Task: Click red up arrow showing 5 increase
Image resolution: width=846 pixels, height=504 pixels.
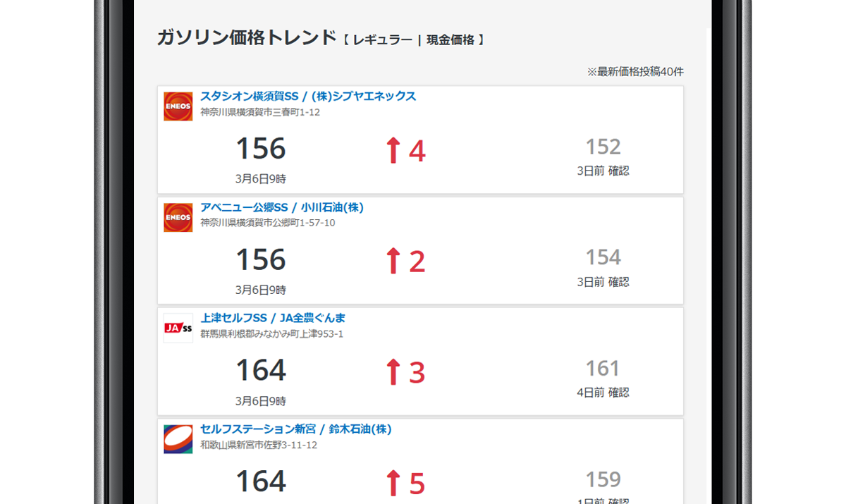Action: pos(393,483)
